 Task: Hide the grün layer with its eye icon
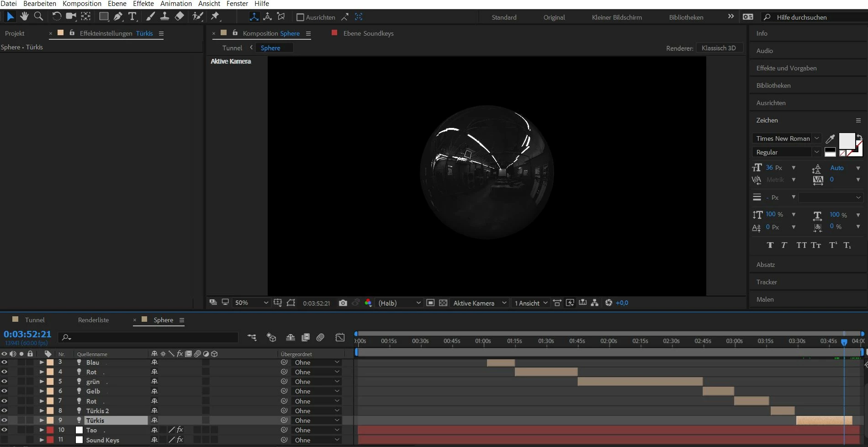click(x=4, y=382)
